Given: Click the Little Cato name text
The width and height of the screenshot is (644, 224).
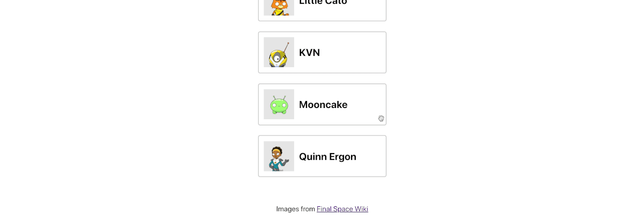Looking at the screenshot, I should click(x=323, y=2).
